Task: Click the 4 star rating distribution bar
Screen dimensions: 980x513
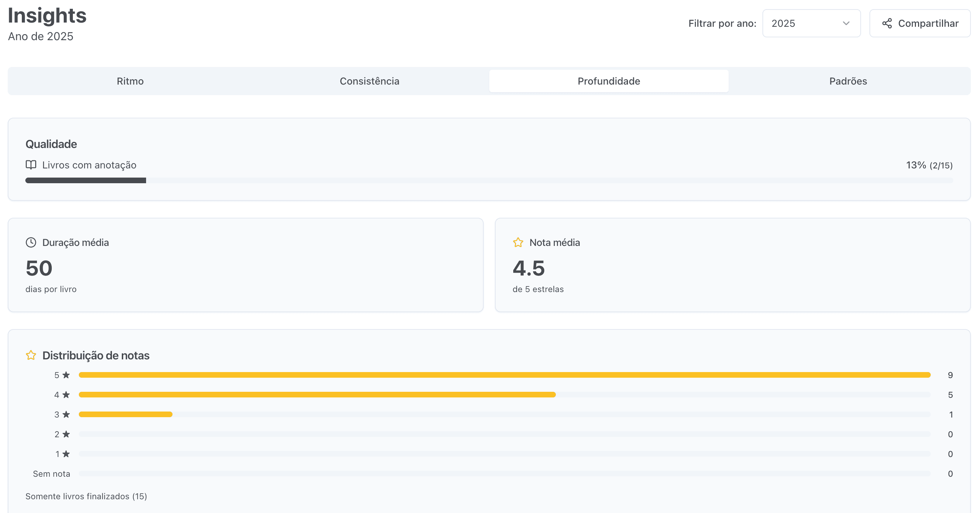Action: tap(504, 395)
